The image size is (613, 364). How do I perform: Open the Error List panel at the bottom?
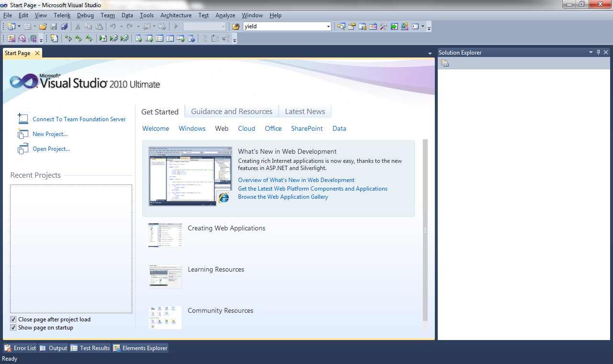point(20,348)
